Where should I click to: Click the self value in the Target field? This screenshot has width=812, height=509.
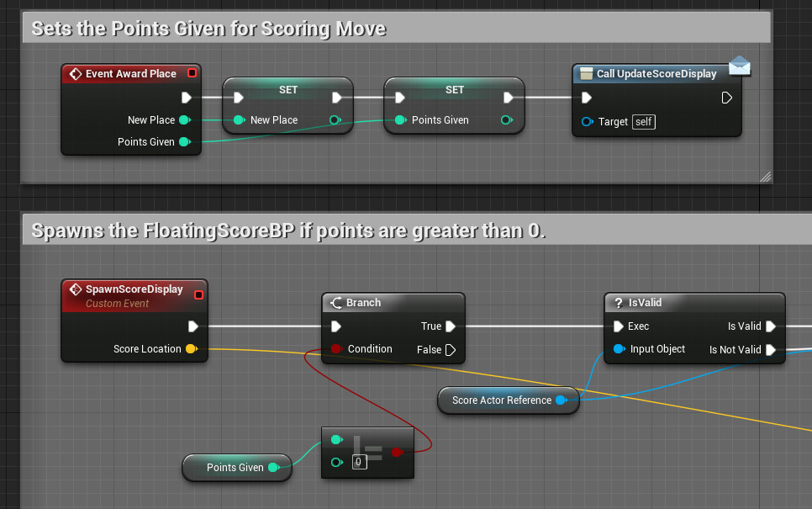[x=643, y=121]
